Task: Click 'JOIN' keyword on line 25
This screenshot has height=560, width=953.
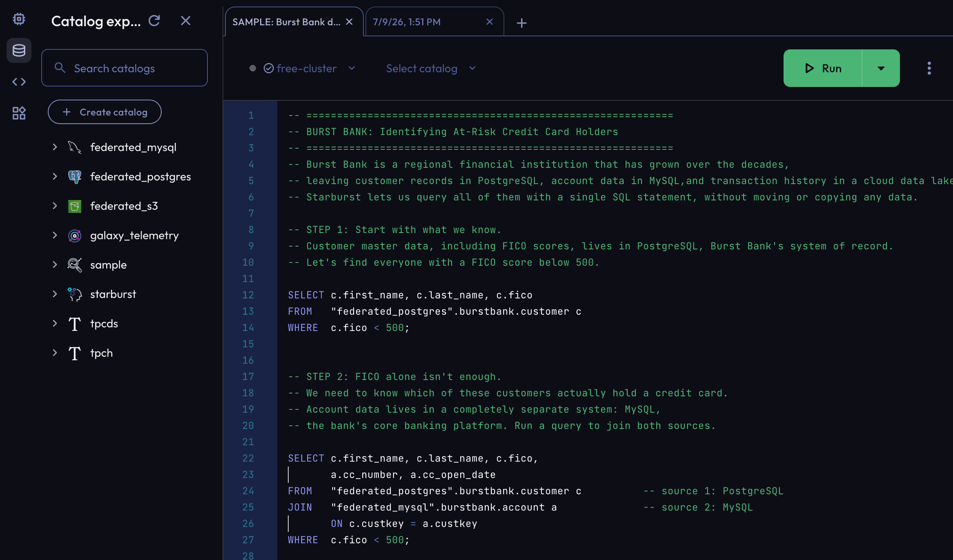Action: point(300,507)
